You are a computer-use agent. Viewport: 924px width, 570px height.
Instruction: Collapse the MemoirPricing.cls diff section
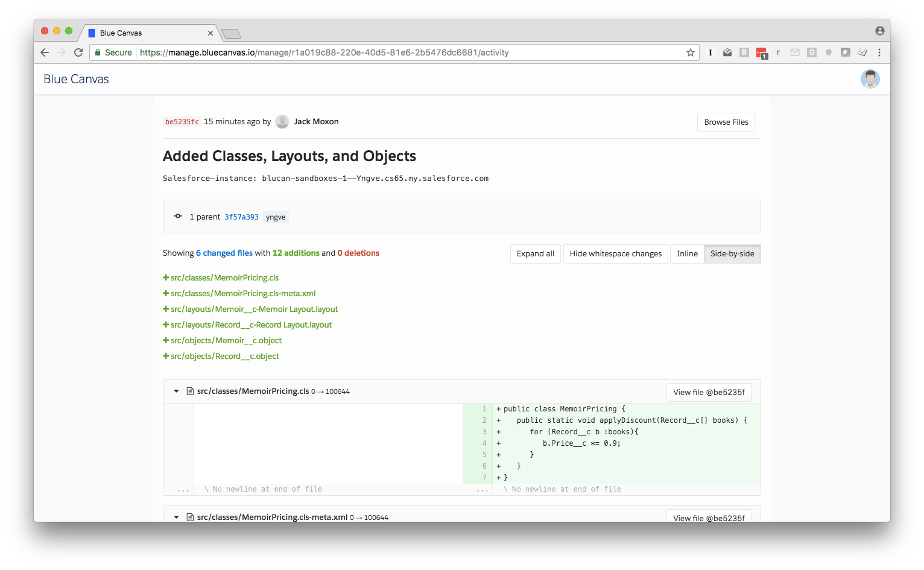(176, 391)
